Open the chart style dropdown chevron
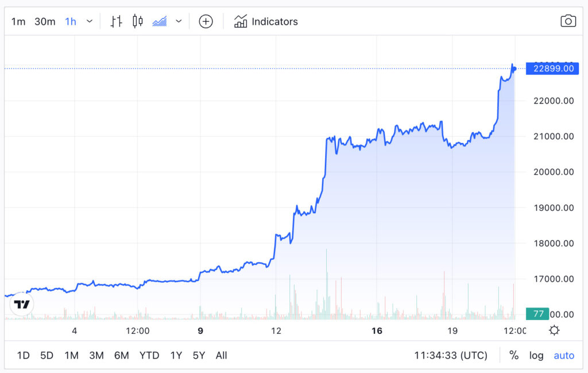The width and height of the screenshot is (588, 373). click(178, 21)
